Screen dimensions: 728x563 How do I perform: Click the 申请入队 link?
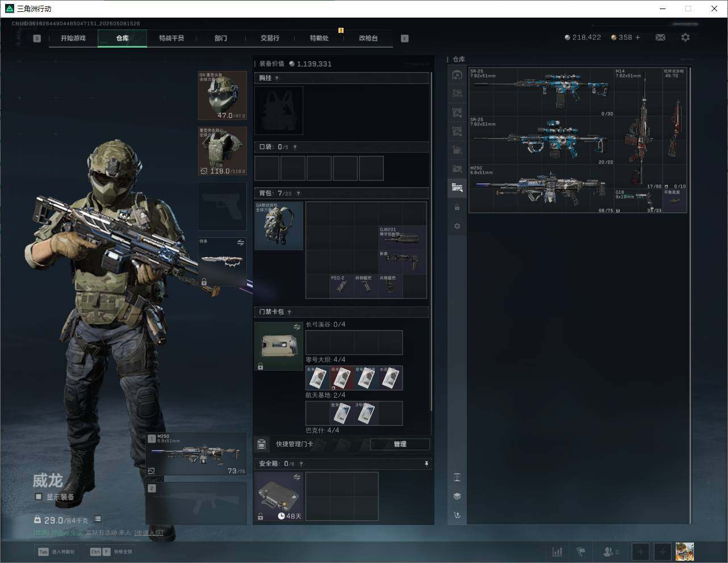[149, 532]
